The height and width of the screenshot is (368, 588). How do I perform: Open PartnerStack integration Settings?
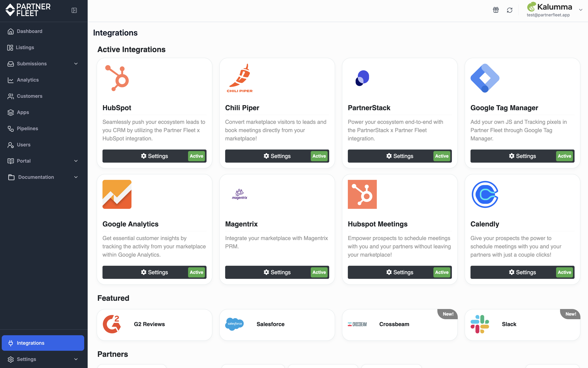tap(400, 156)
